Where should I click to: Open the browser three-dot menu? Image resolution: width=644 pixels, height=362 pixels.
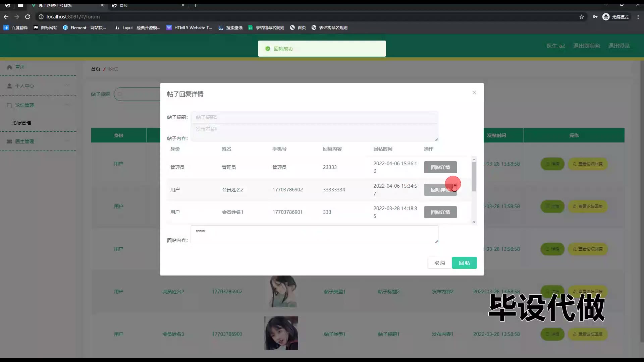pyautogui.click(x=638, y=17)
